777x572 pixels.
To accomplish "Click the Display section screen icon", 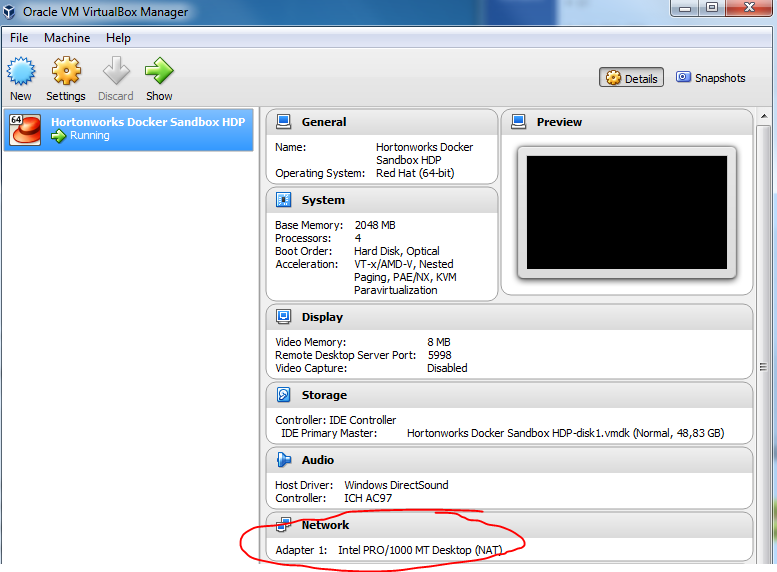I will pos(283,317).
